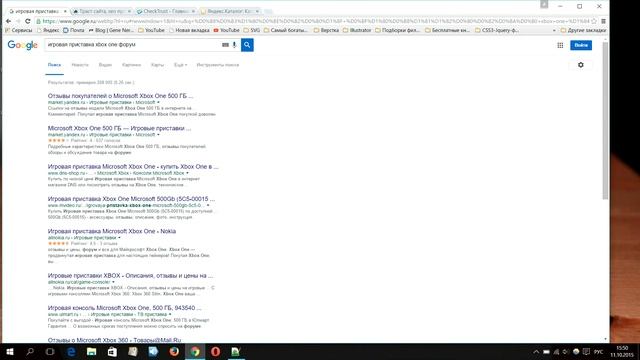Switch to the Карты search tab
Viewport: 640px width, 360px height.
pos(157,65)
